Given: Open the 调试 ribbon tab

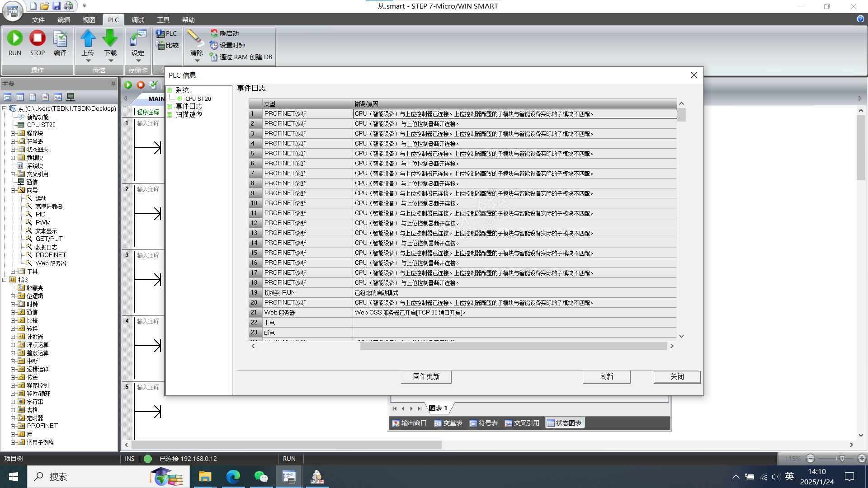Looking at the screenshot, I should [x=137, y=20].
